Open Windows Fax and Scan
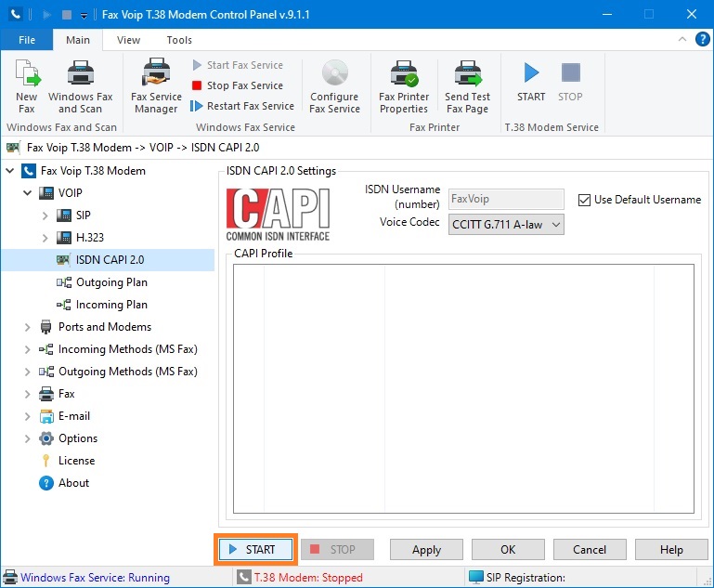This screenshot has width=714, height=588. click(x=81, y=86)
